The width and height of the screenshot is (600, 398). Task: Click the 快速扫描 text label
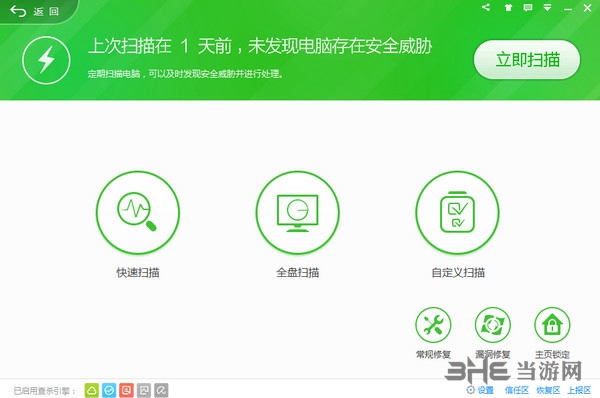(x=138, y=272)
